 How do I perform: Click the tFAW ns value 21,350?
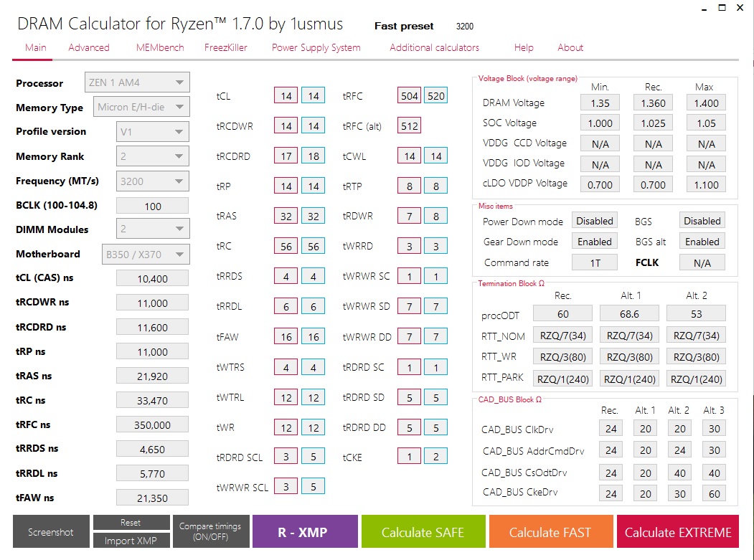click(x=152, y=498)
